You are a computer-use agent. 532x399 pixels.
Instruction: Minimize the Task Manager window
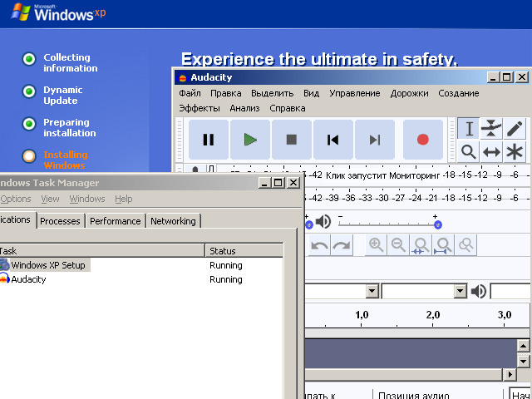tap(264, 183)
